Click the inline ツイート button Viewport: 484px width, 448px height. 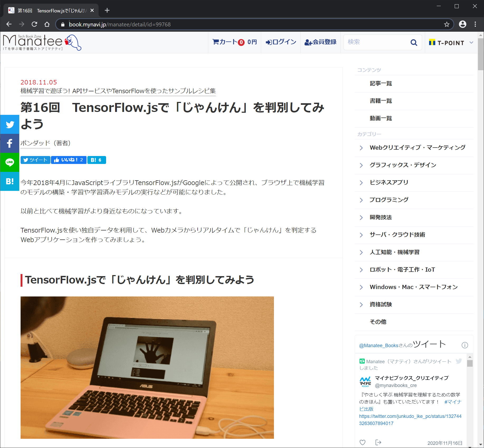click(35, 160)
